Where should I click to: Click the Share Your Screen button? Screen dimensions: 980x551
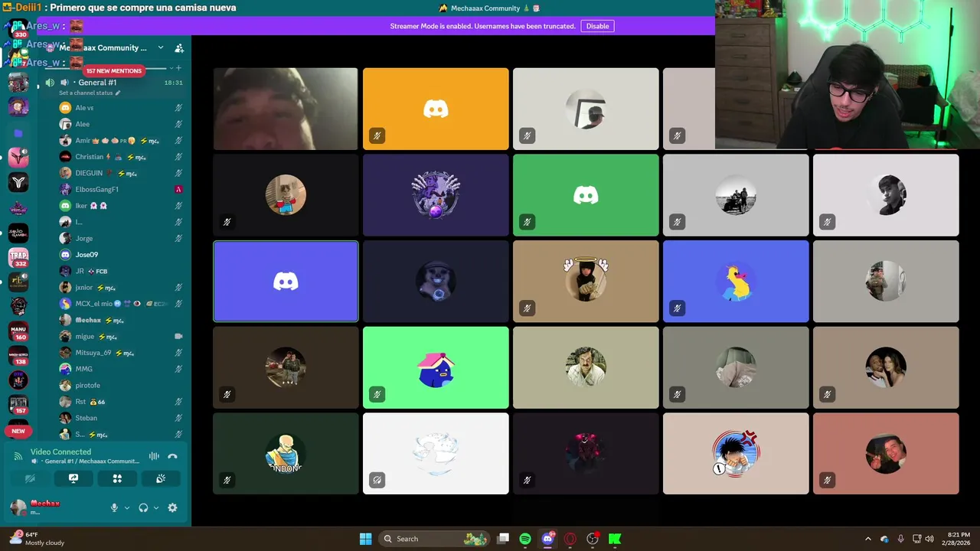pyautogui.click(x=73, y=478)
